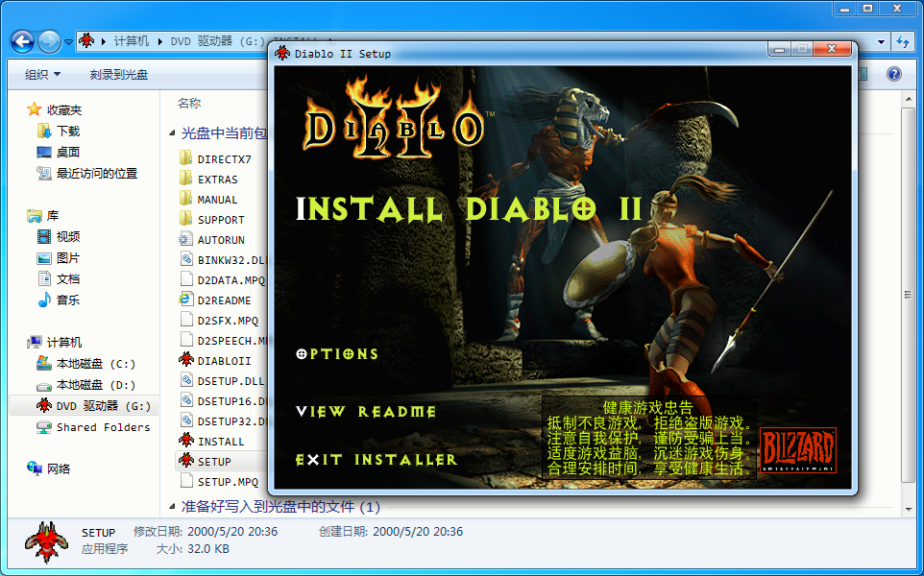Select the EXTRAS folder icon
The height and width of the screenshot is (576, 924).
pos(185,179)
